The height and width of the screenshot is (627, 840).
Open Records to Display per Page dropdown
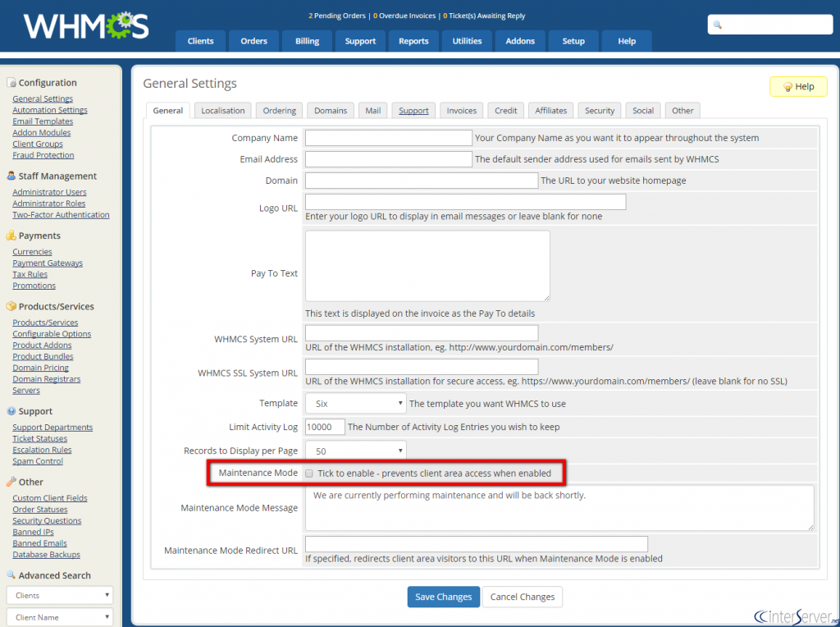click(356, 451)
